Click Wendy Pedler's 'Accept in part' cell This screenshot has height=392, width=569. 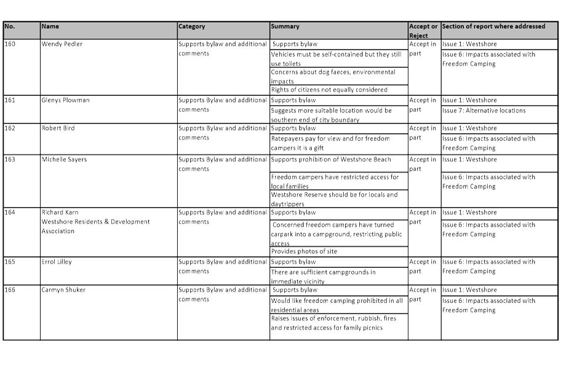(x=424, y=67)
